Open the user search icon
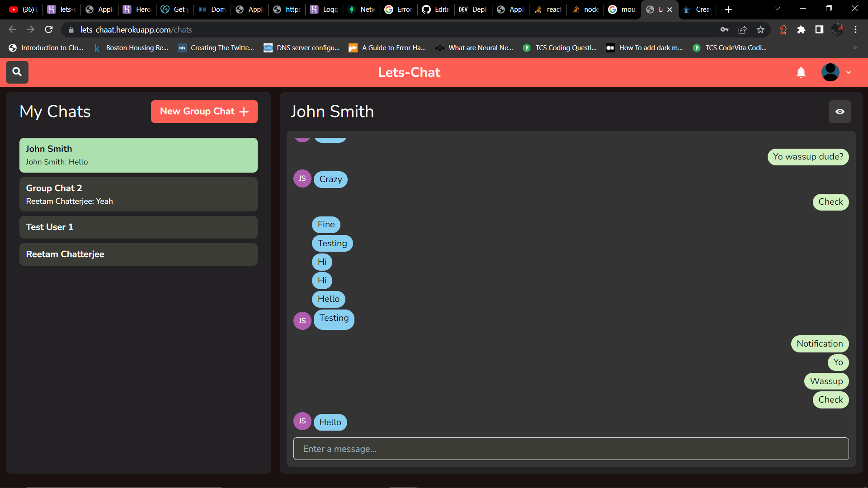The image size is (868, 488). 17,72
